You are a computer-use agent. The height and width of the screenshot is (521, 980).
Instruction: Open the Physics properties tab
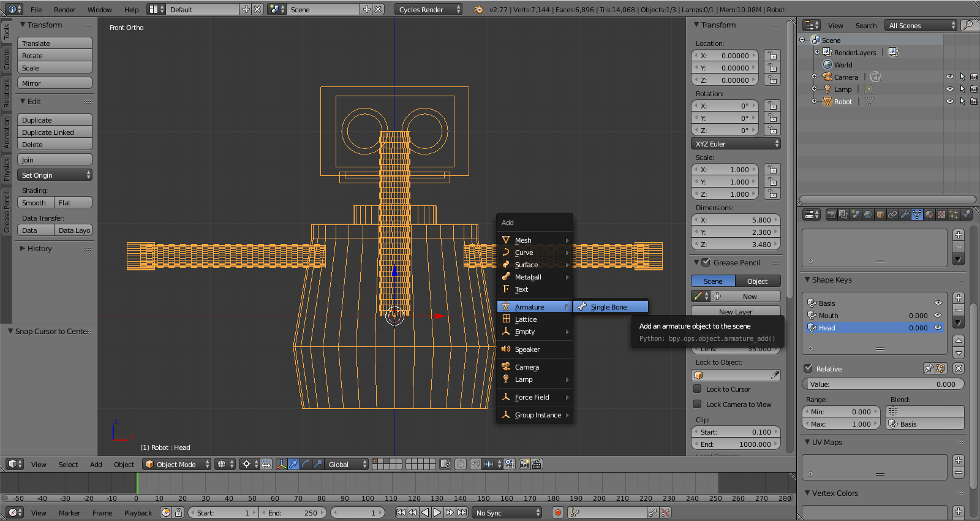[x=966, y=215]
